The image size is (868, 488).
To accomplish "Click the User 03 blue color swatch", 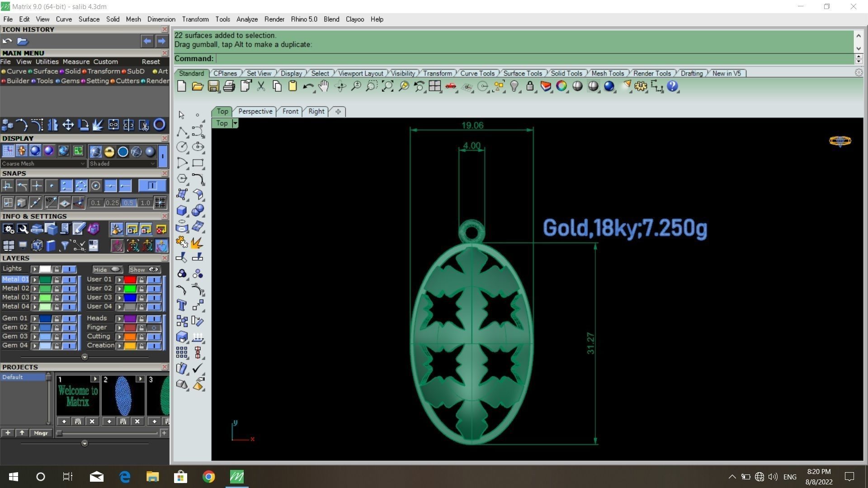I will (x=130, y=298).
